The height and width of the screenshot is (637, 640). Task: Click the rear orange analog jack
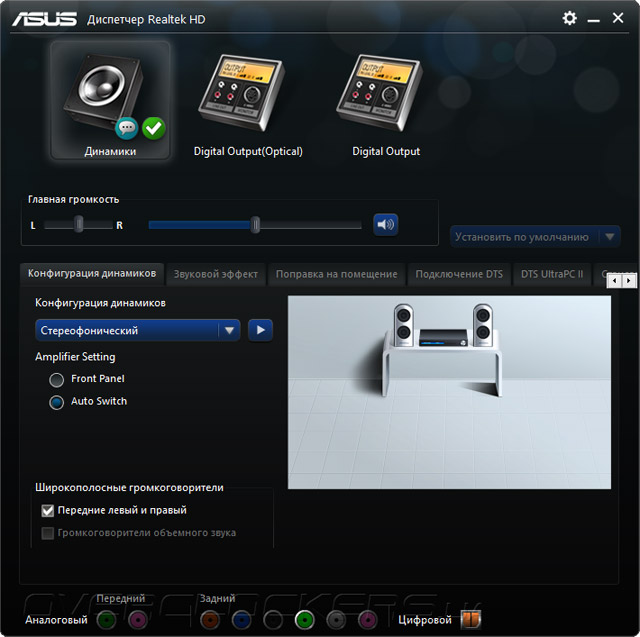pos(210,620)
